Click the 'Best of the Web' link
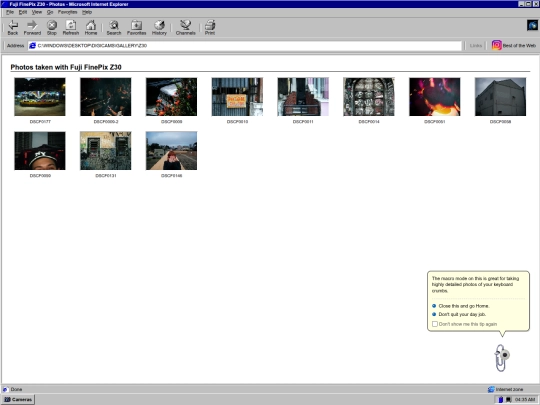The width and height of the screenshot is (540, 405). click(519, 45)
